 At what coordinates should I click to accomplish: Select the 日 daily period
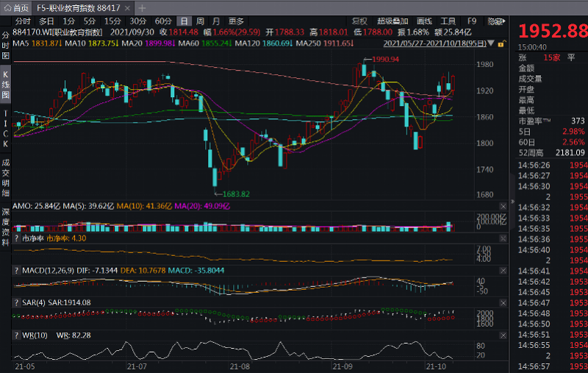click(x=184, y=21)
